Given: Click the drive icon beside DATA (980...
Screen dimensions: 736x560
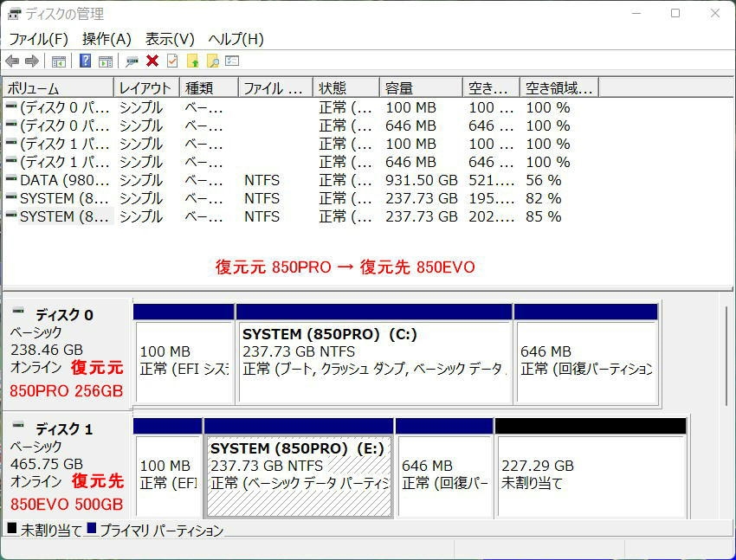Looking at the screenshot, I should (x=11, y=178).
